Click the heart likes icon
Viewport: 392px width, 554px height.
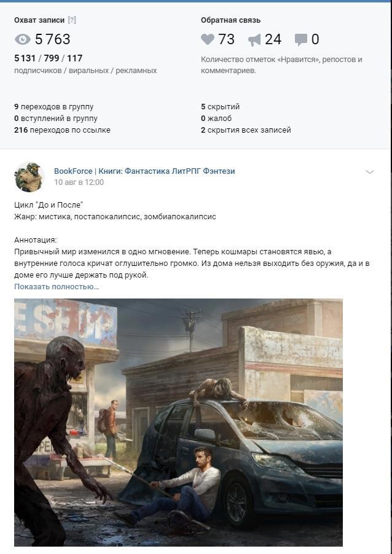pos(208,39)
